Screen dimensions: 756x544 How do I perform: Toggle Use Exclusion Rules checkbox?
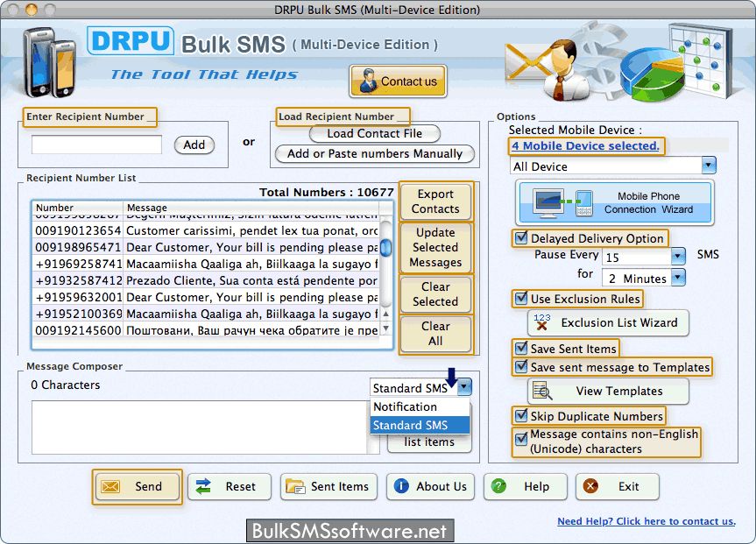(521, 298)
